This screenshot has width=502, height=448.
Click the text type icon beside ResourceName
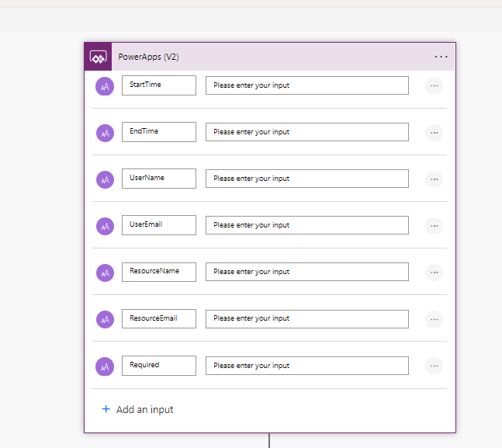(105, 273)
